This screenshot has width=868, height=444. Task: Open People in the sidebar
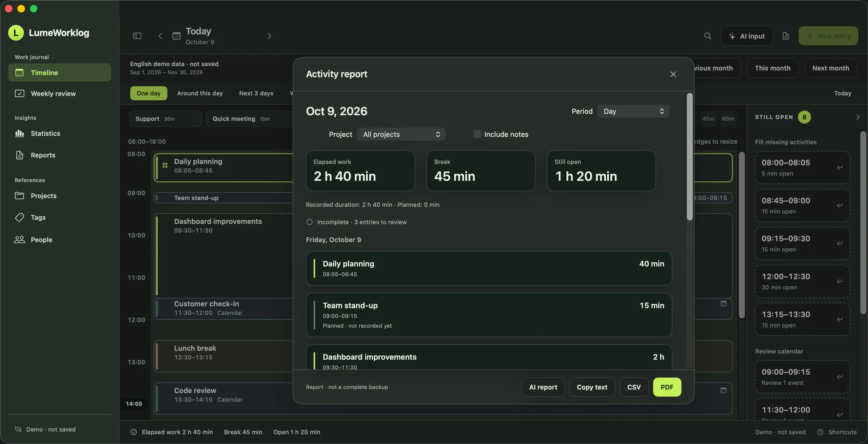point(60,240)
